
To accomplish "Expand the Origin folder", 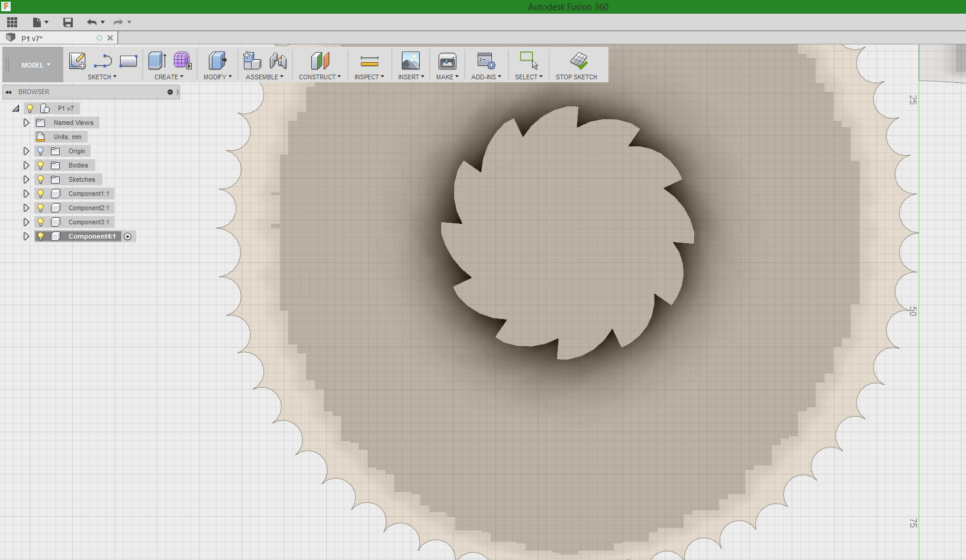I will (26, 151).
